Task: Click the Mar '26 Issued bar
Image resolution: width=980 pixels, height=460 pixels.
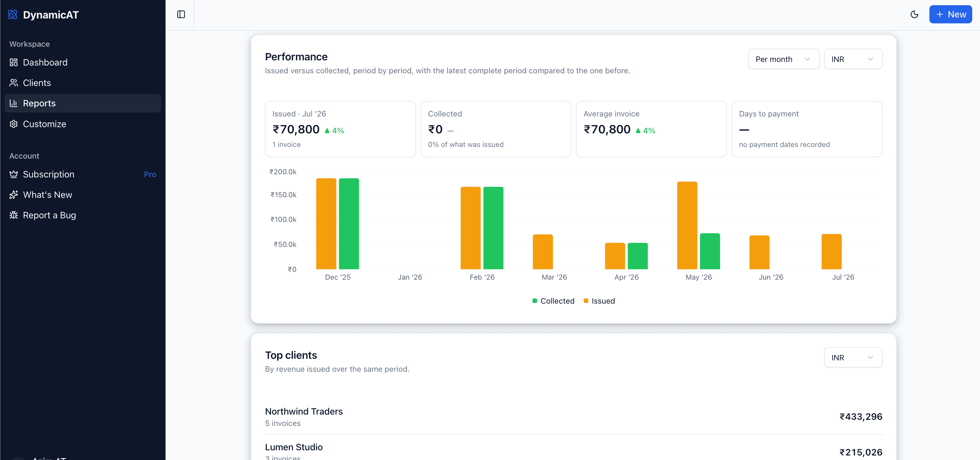Action: pos(543,252)
